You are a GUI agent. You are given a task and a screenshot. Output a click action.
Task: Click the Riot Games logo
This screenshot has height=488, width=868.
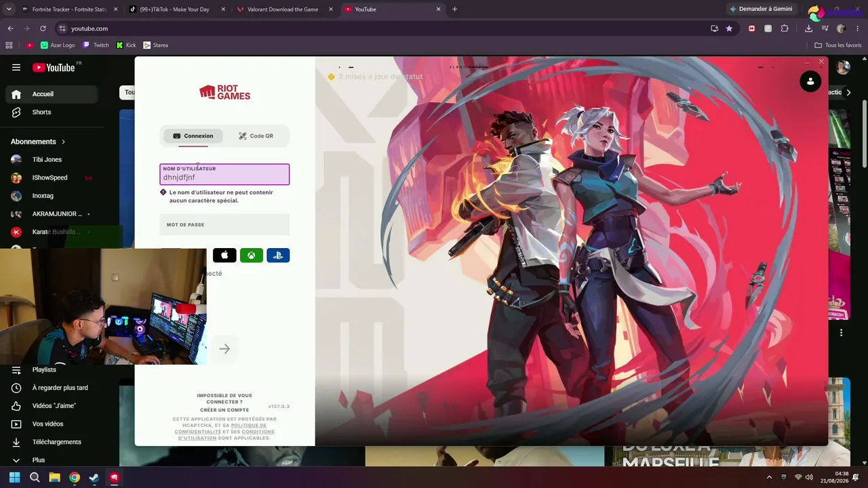(224, 92)
